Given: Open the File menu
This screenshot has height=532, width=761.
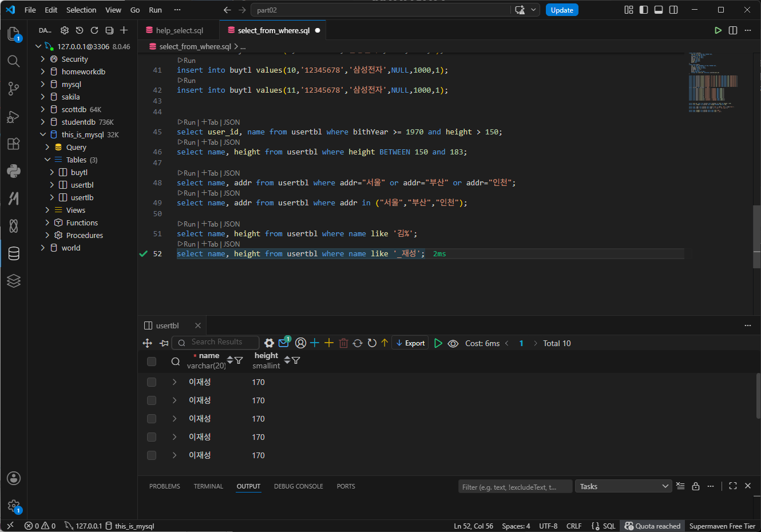Looking at the screenshot, I should click(x=30, y=10).
